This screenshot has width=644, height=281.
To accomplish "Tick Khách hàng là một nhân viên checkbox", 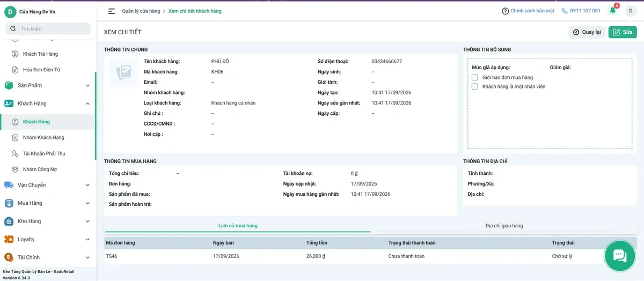I will pyautogui.click(x=475, y=86).
